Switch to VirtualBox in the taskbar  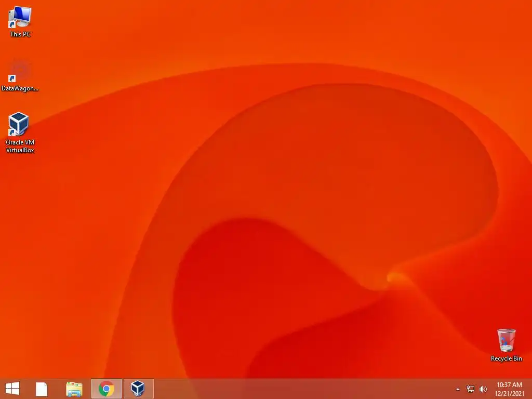tap(139, 389)
